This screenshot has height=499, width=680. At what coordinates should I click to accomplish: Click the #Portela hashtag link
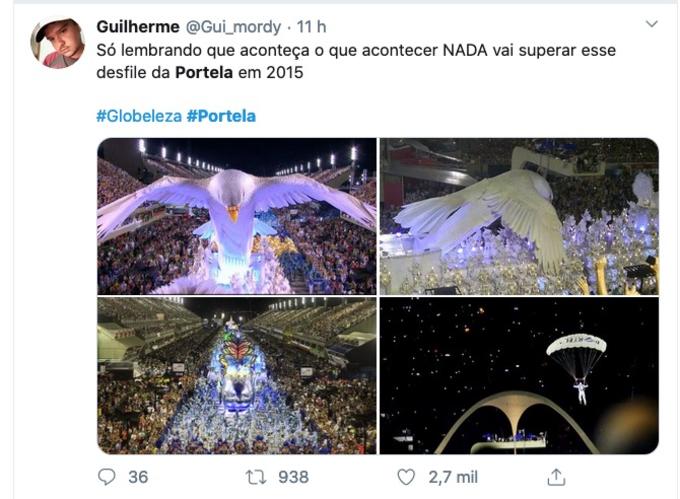[x=221, y=116]
